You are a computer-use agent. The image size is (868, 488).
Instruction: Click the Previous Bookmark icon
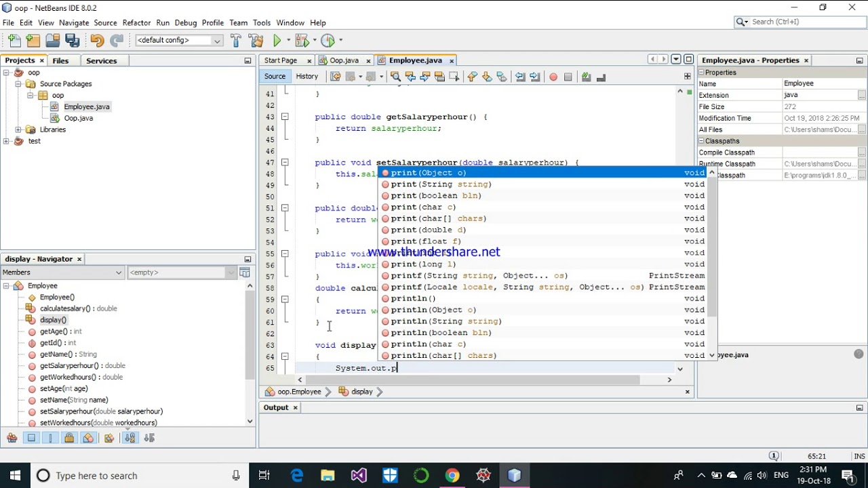(x=473, y=77)
